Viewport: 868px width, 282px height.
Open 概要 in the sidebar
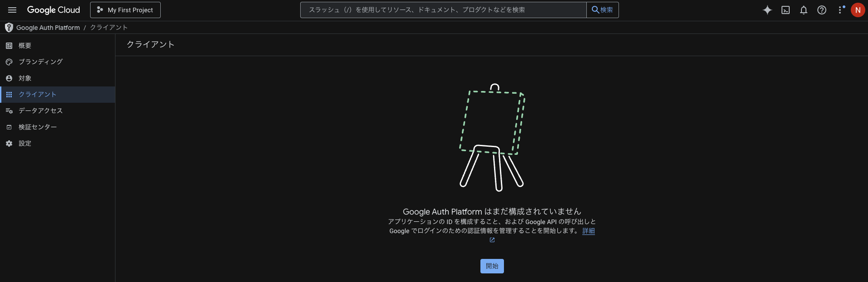[x=58, y=46]
